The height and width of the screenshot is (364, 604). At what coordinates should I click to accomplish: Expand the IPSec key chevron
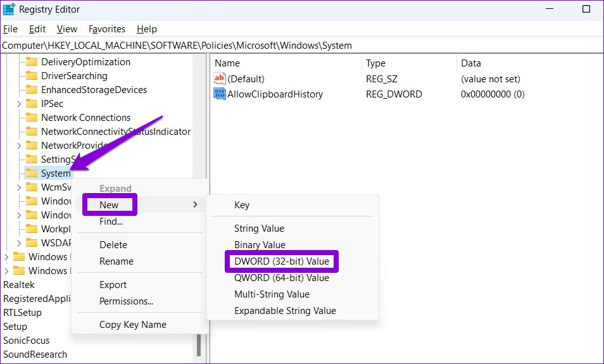pos(19,104)
